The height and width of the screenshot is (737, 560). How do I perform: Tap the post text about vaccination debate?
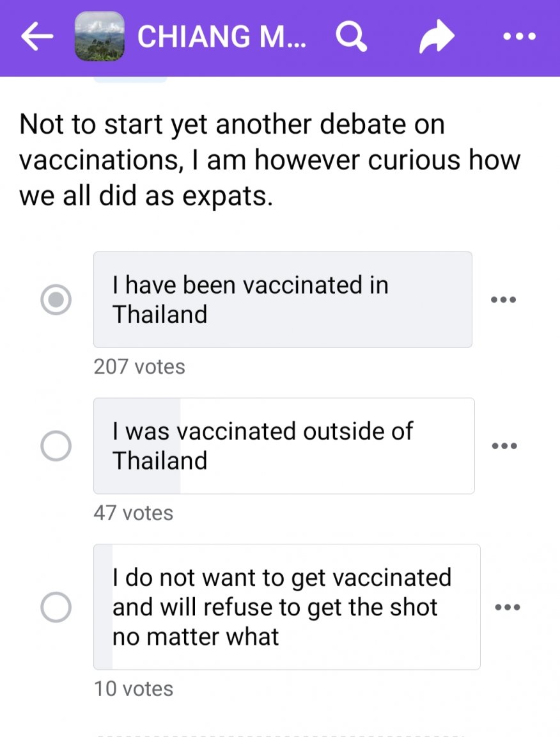click(270, 160)
